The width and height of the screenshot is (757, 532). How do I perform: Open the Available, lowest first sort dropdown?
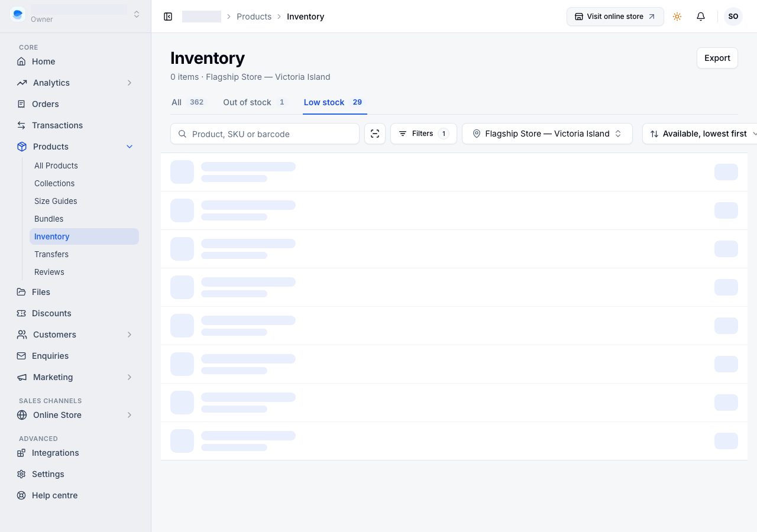click(700, 134)
